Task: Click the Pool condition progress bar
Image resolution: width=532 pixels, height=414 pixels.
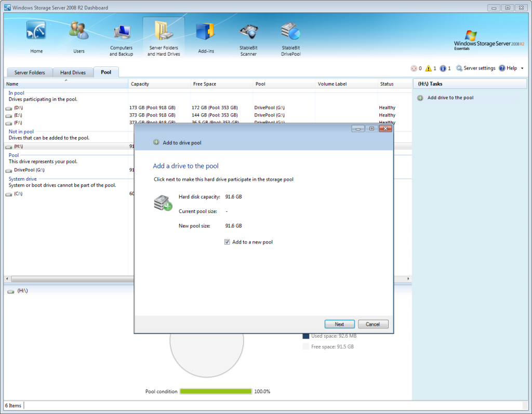Action: pos(215,391)
